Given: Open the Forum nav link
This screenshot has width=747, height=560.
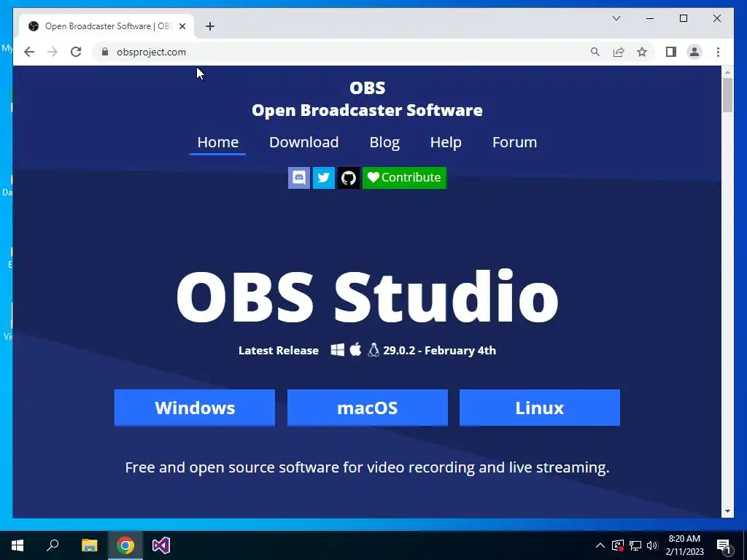Looking at the screenshot, I should tap(514, 142).
